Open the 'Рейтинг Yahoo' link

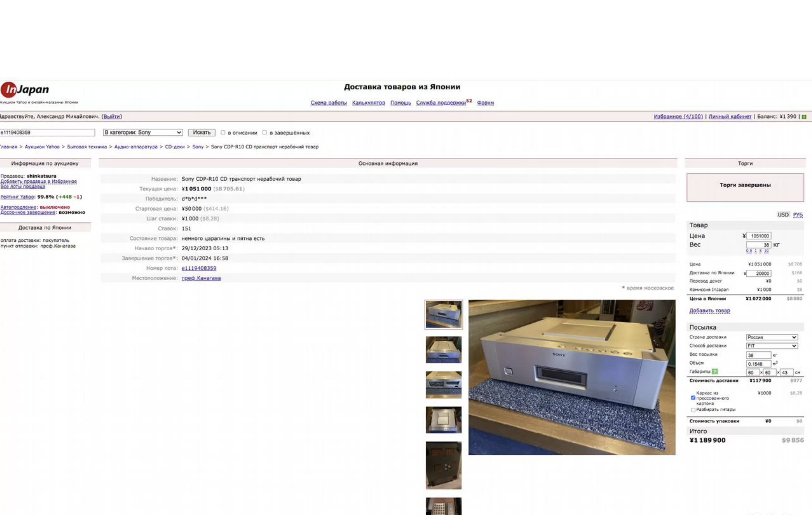17,197
